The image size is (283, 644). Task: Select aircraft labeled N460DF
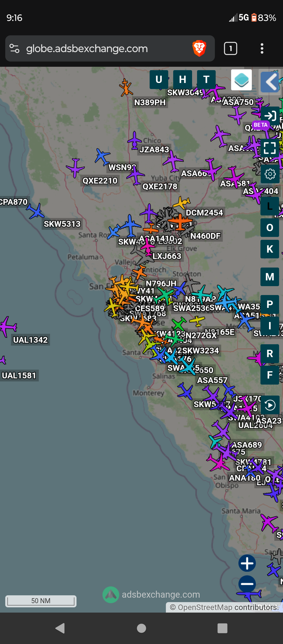205,236
